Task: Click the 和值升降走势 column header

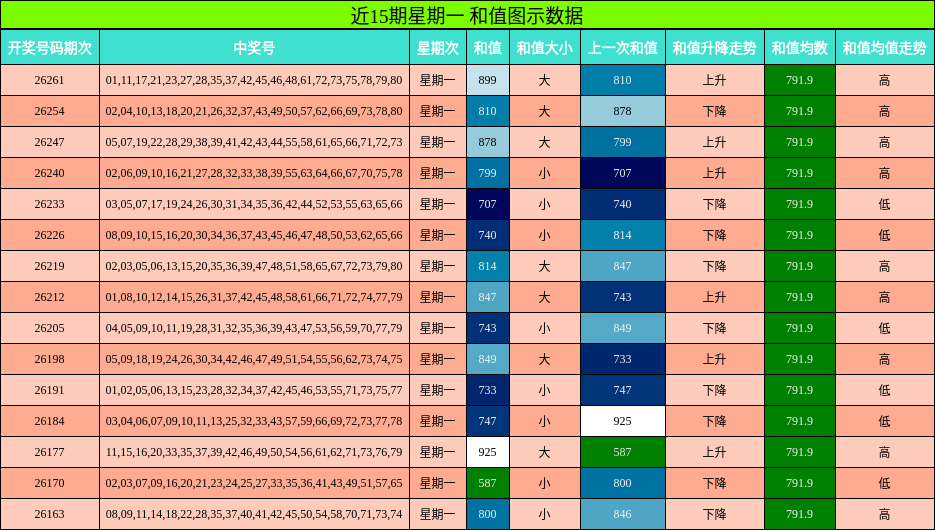Action: pos(714,48)
